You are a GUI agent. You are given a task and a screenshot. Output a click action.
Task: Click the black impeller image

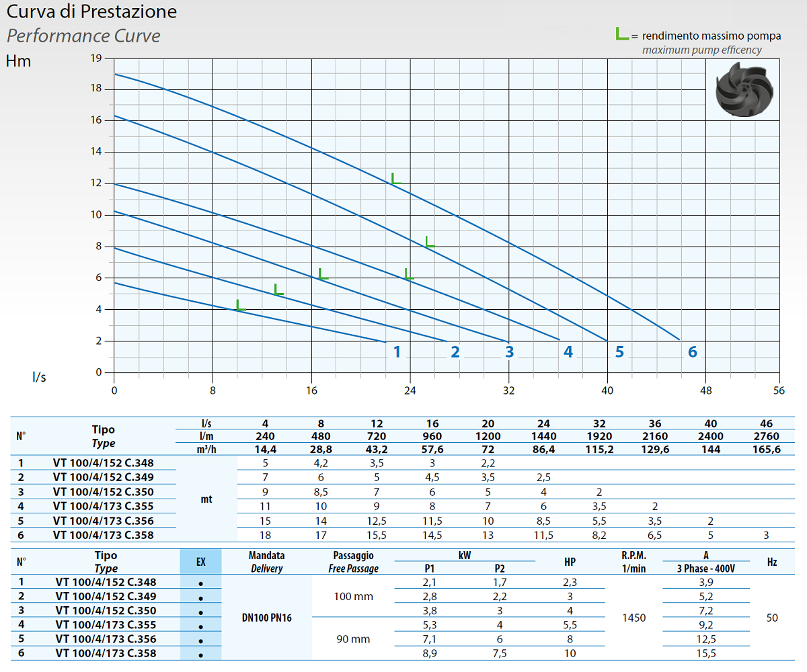pos(744,89)
